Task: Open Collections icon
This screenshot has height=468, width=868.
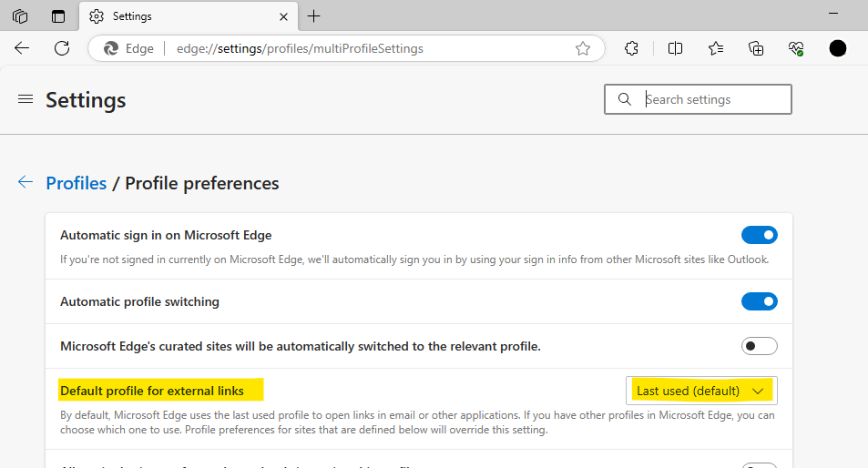Action: pyautogui.click(x=756, y=48)
